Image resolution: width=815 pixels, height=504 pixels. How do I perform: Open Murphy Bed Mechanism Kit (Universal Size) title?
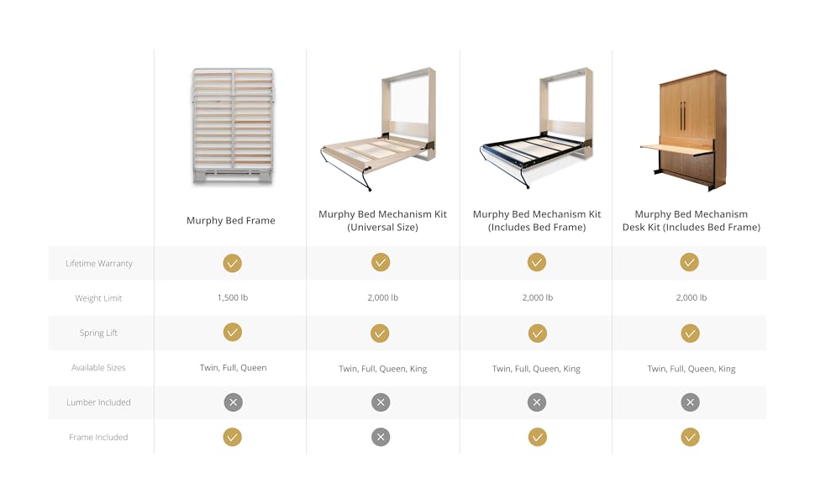click(x=382, y=220)
